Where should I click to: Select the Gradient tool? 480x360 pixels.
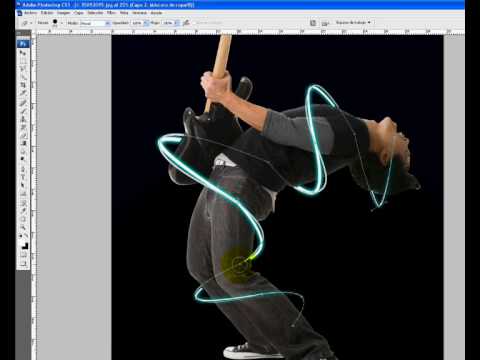23,143
